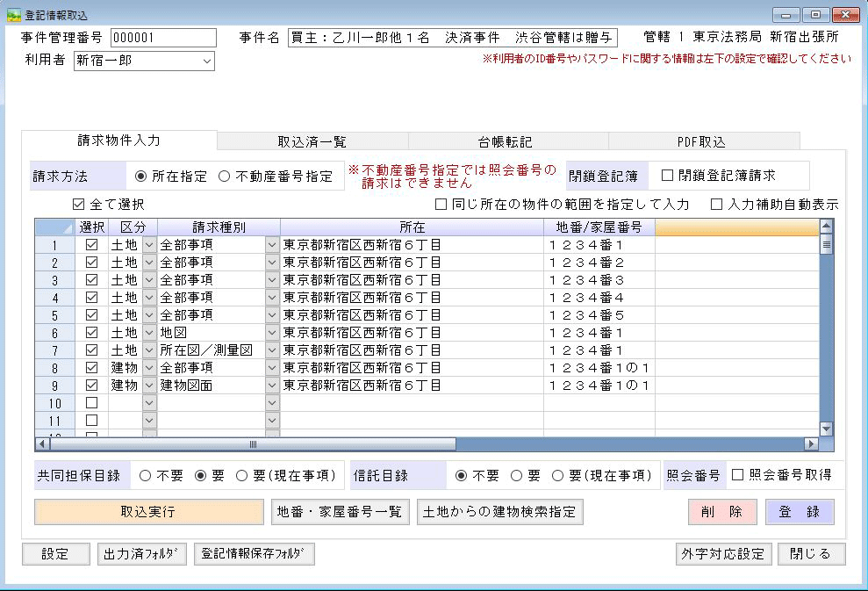Open the 利用者 dropdown list
The image size is (868, 591).
click(206, 61)
